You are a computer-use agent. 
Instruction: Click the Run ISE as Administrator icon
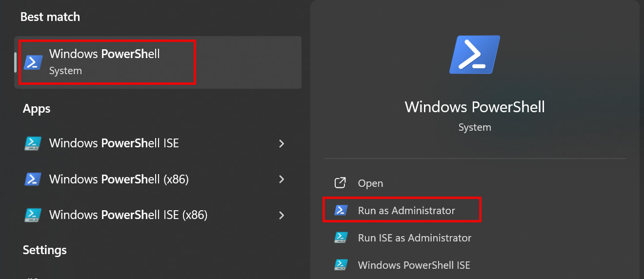point(341,238)
